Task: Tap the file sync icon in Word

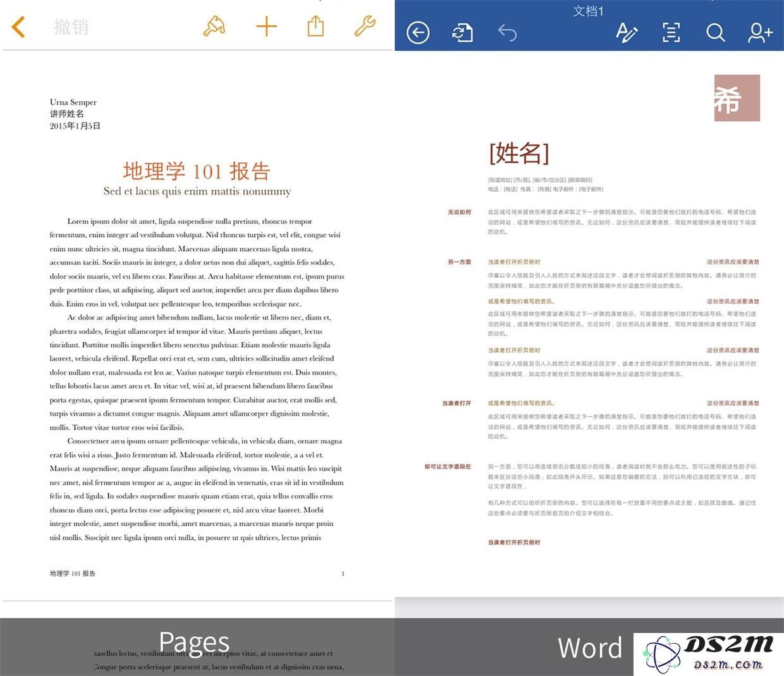Action: (x=462, y=33)
